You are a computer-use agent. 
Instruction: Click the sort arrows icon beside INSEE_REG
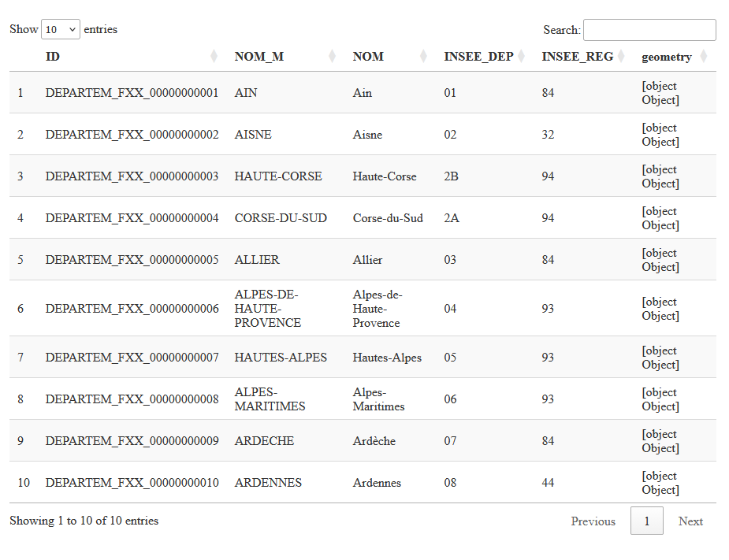[x=622, y=57]
